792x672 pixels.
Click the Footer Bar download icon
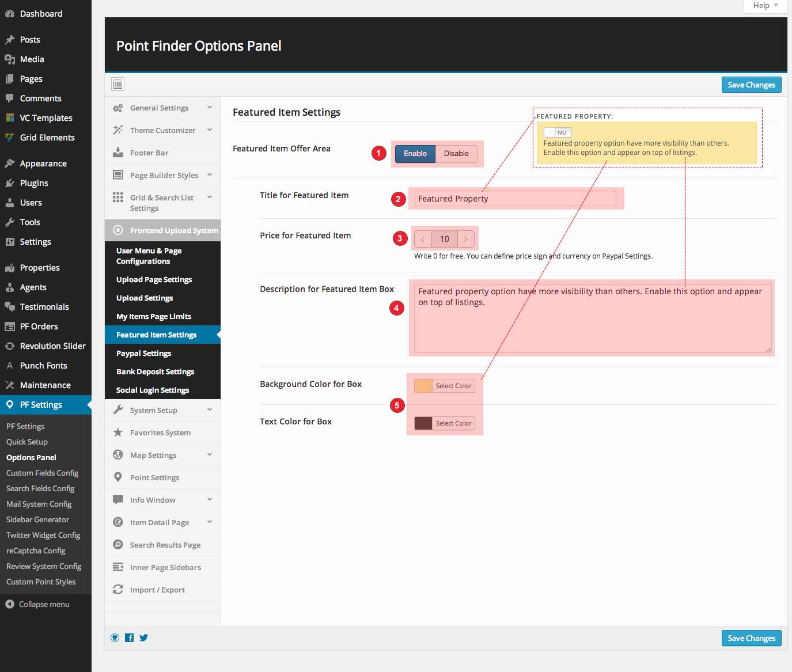pos(118,153)
